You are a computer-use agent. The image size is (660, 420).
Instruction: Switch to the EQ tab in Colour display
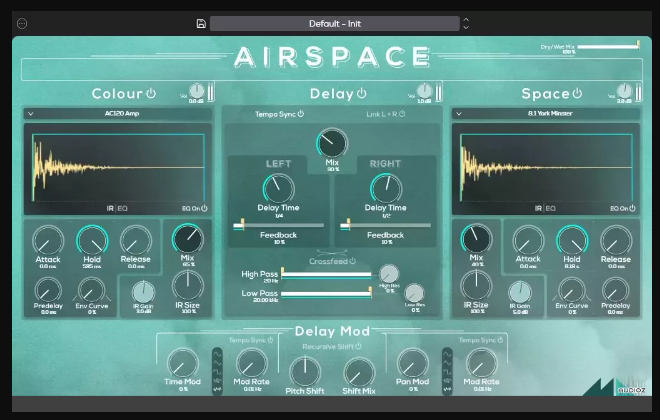(x=122, y=208)
